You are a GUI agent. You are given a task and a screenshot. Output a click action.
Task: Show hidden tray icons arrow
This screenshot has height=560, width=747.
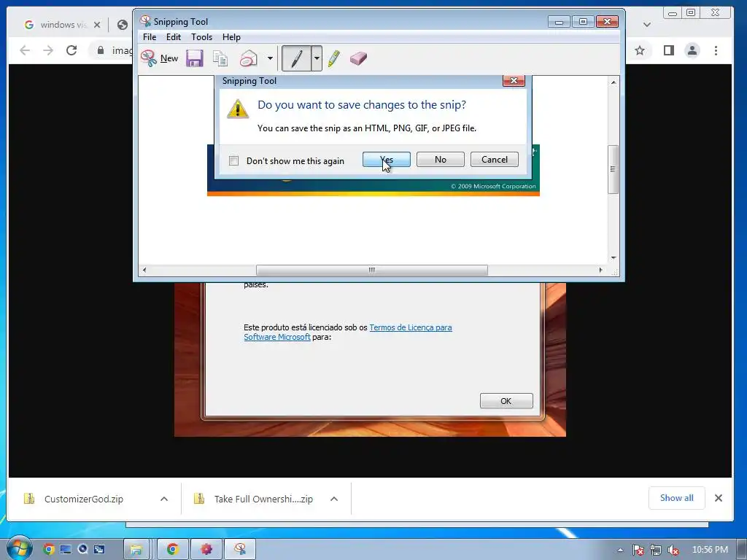tap(620, 550)
